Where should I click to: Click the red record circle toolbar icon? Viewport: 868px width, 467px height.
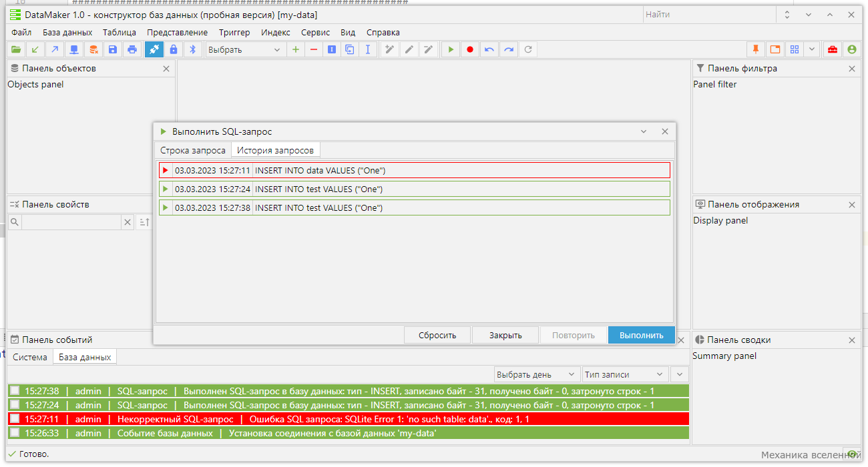pyautogui.click(x=470, y=49)
